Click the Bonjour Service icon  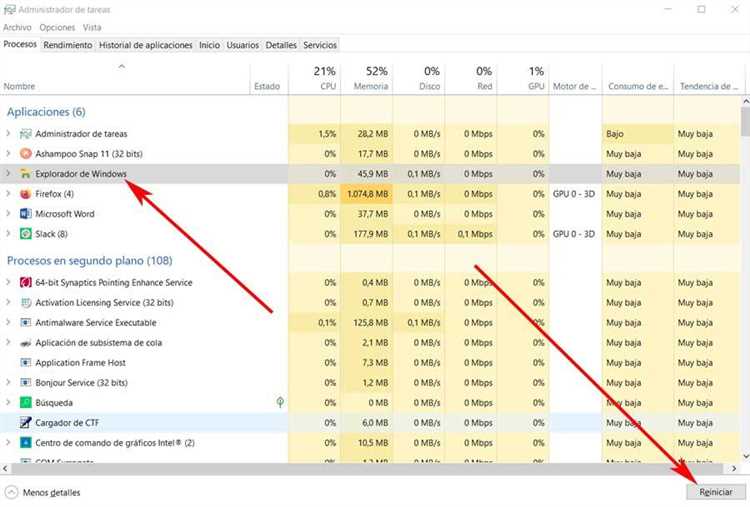25,383
